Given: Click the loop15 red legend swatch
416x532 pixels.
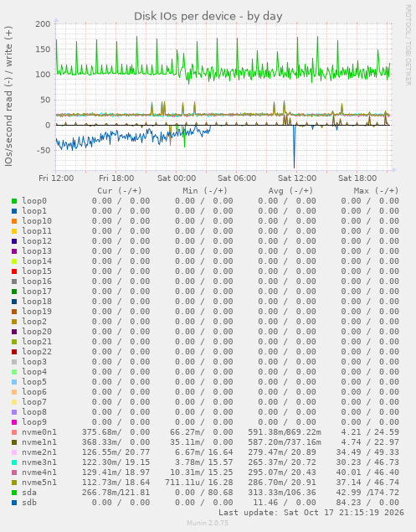Looking at the screenshot, I should (14, 271).
